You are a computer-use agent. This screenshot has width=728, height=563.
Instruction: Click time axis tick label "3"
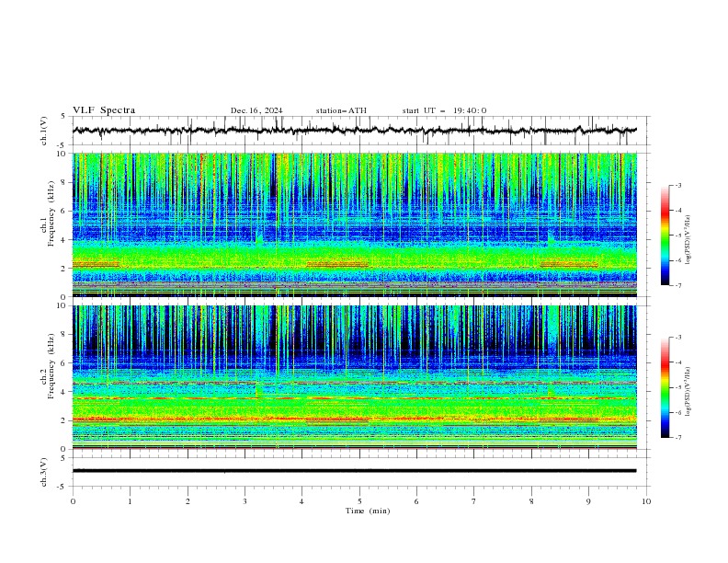[x=245, y=501]
